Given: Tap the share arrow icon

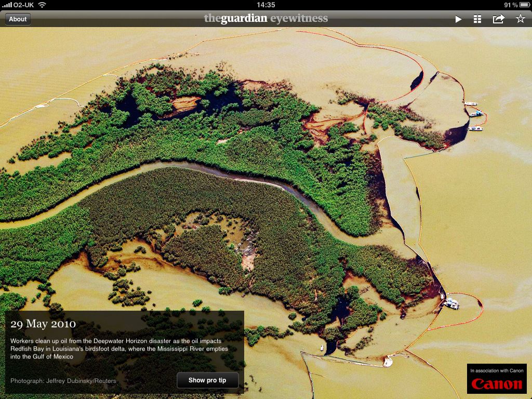Looking at the screenshot, I should pyautogui.click(x=498, y=19).
